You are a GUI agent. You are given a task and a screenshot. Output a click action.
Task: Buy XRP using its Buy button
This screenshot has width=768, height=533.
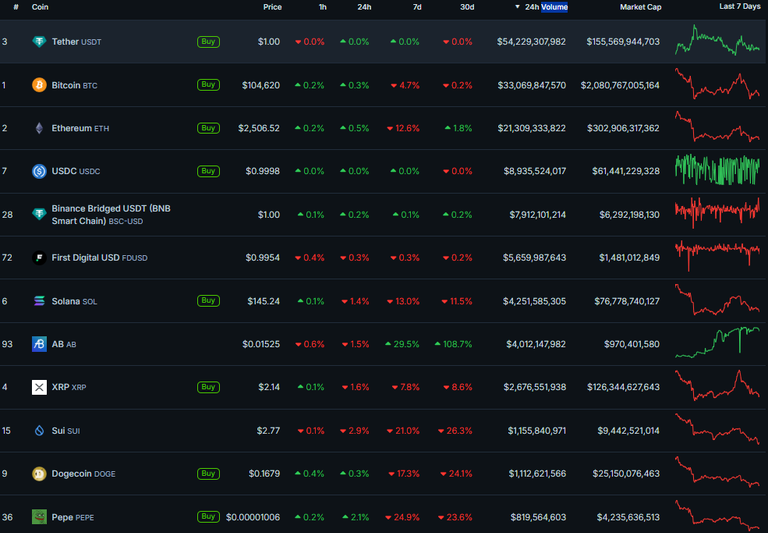pyautogui.click(x=208, y=387)
